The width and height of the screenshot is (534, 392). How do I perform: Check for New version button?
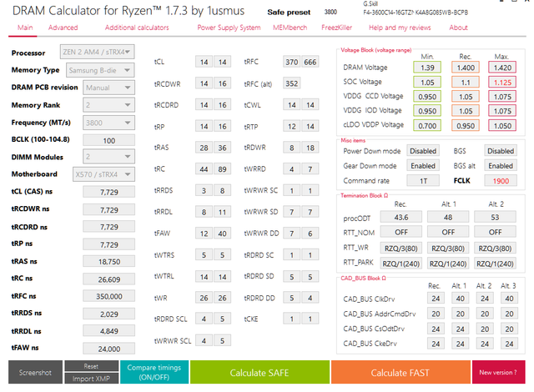coord(498,372)
